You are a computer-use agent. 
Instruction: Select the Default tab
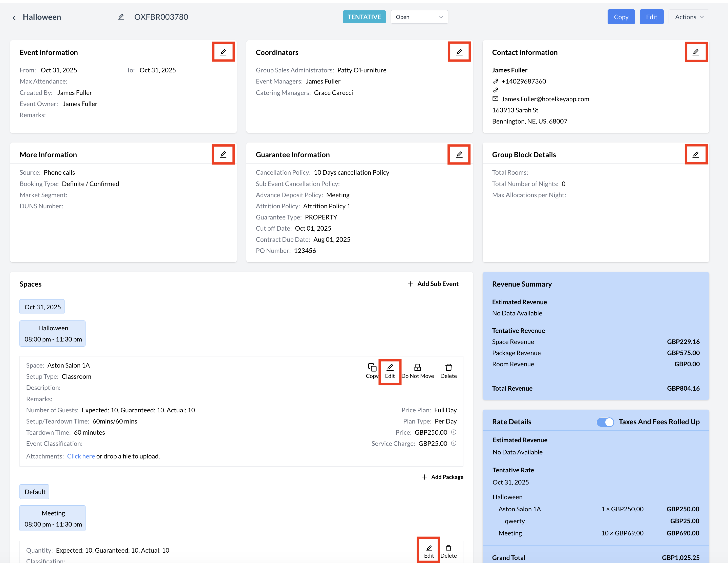tap(35, 492)
